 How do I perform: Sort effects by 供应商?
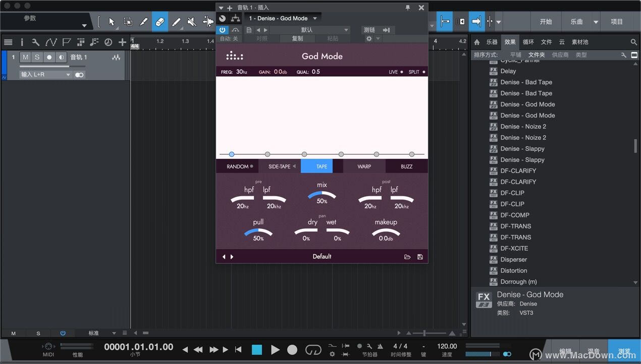pyautogui.click(x=560, y=55)
